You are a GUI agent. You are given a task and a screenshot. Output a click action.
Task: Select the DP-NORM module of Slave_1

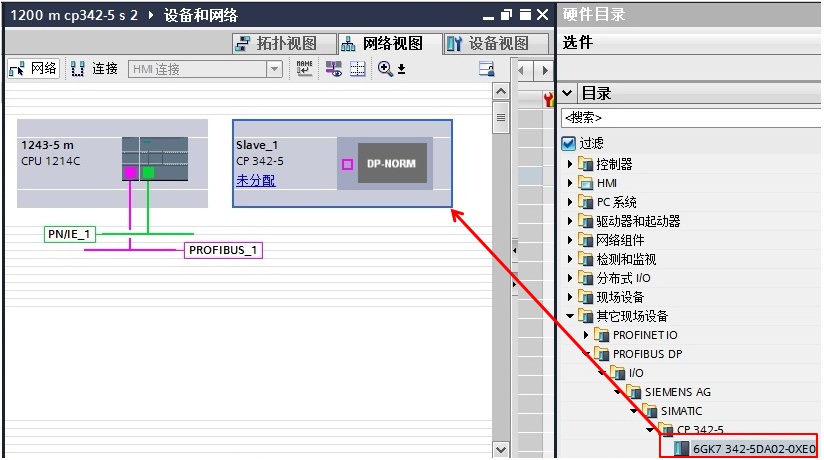coord(392,163)
